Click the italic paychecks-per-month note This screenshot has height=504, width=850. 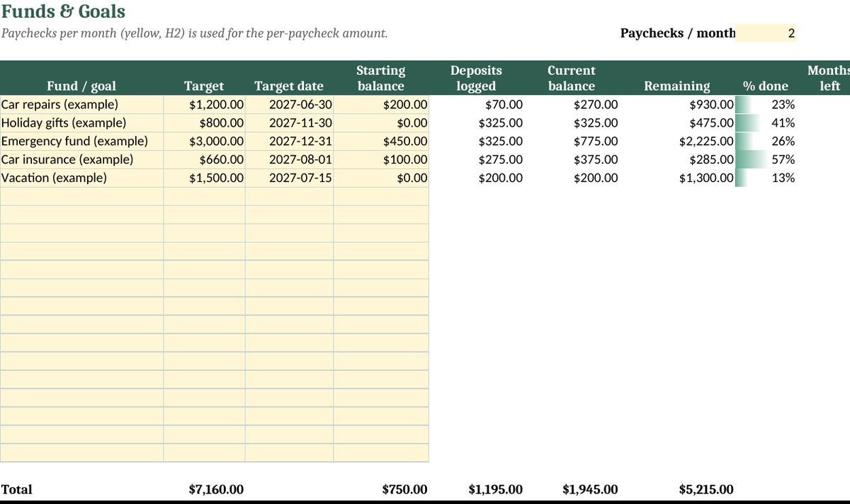coord(194,33)
